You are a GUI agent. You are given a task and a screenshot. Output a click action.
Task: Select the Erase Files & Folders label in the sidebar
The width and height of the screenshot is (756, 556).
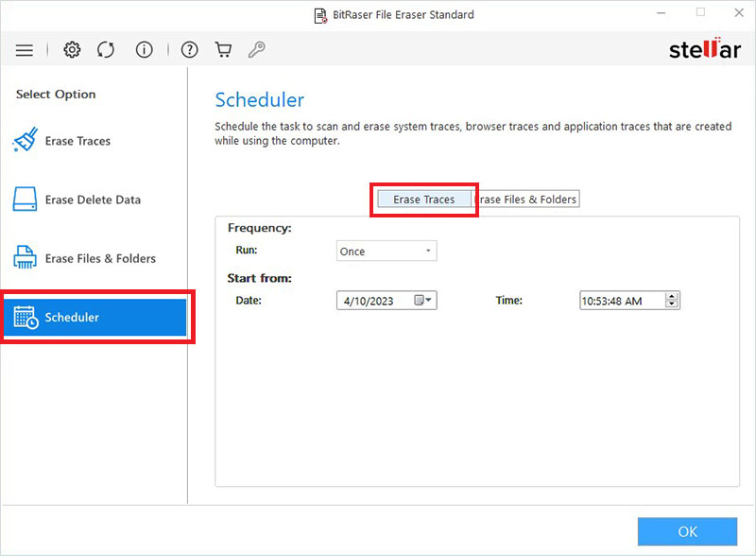pyautogui.click(x=100, y=259)
